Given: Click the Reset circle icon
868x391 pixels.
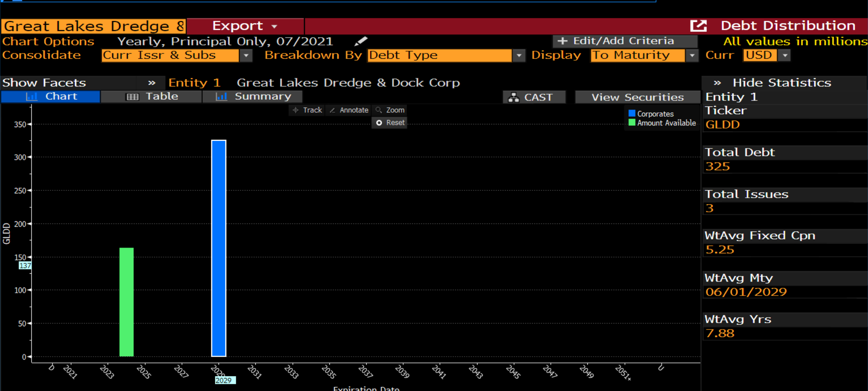Looking at the screenshot, I should pyautogui.click(x=379, y=123).
